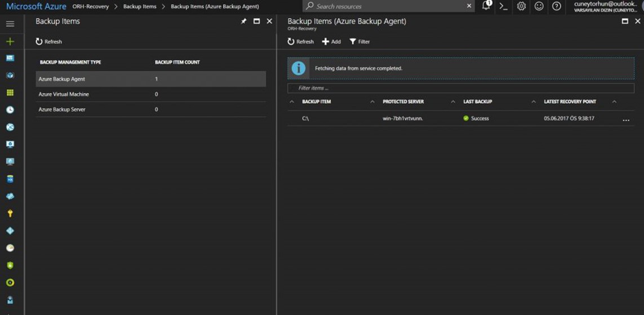Click BACKUP MANAGEMENT TYPE column header
The height and width of the screenshot is (315, 644).
pyautogui.click(x=70, y=63)
